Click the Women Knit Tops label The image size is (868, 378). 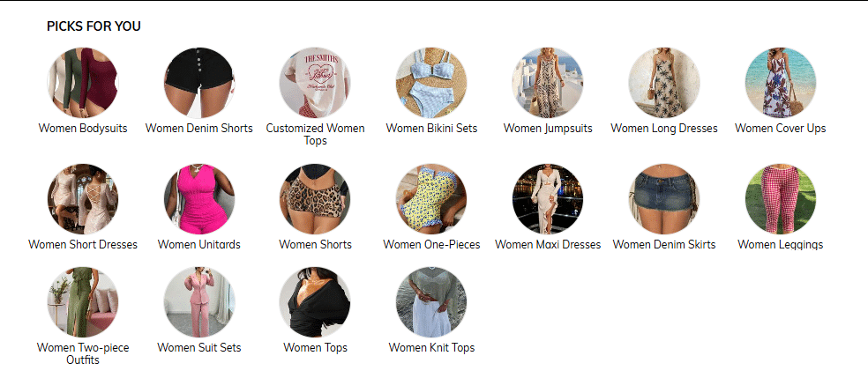pos(431,348)
